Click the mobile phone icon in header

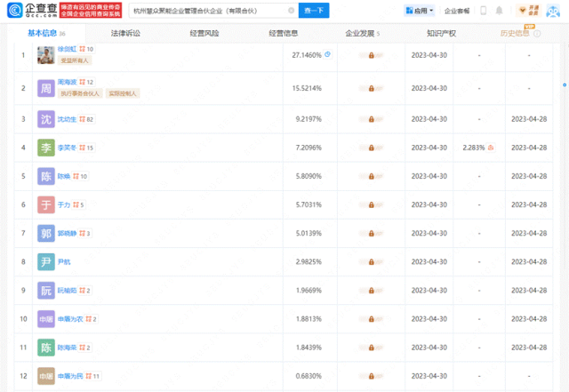click(x=484, y=11)
